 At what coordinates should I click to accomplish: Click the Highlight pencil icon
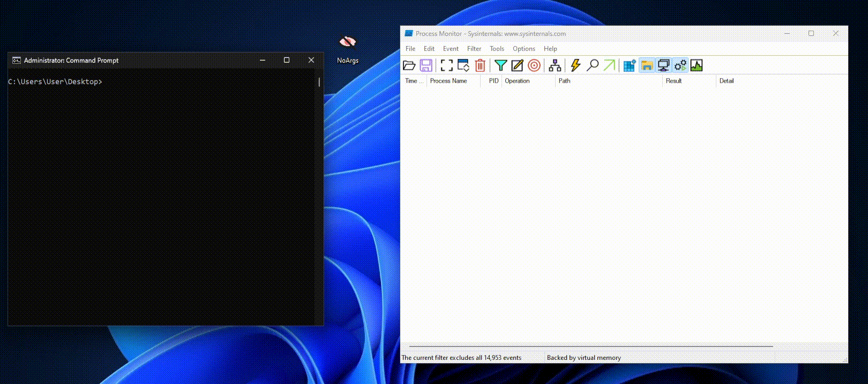click(x=517, y=65)
